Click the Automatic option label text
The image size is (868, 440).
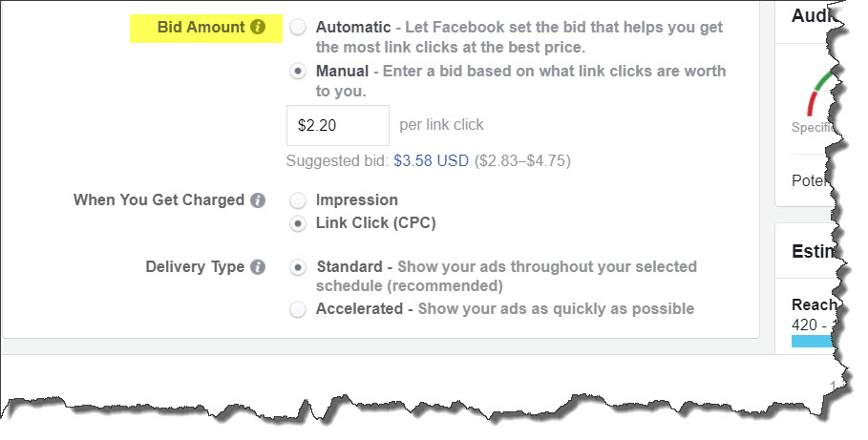pyautogui.click(x=353, y=27)
